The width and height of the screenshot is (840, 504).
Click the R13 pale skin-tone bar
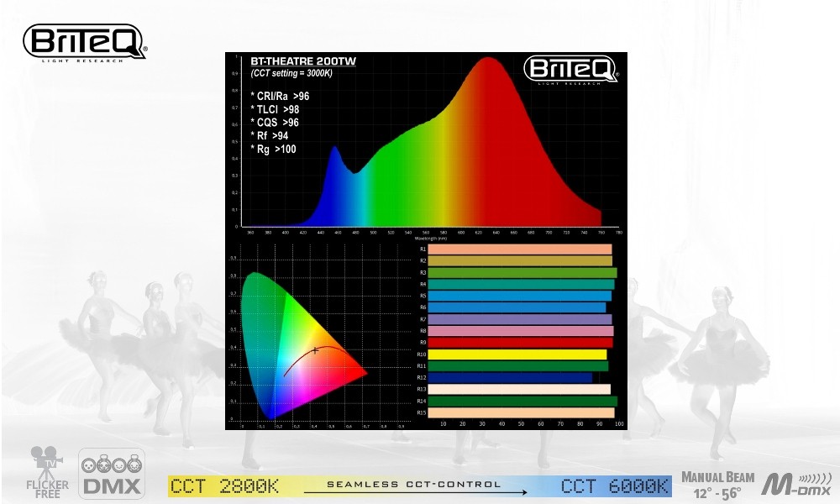click(x=519, y=390)
